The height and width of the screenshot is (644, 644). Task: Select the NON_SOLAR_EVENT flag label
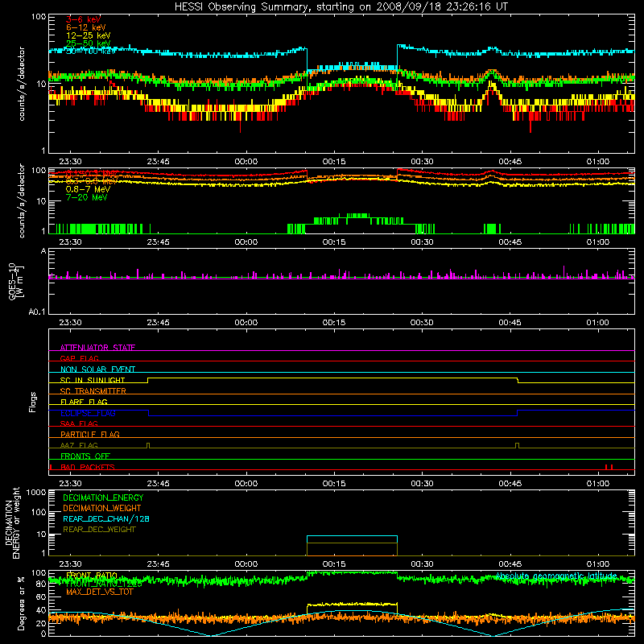(x=97, y=369)
